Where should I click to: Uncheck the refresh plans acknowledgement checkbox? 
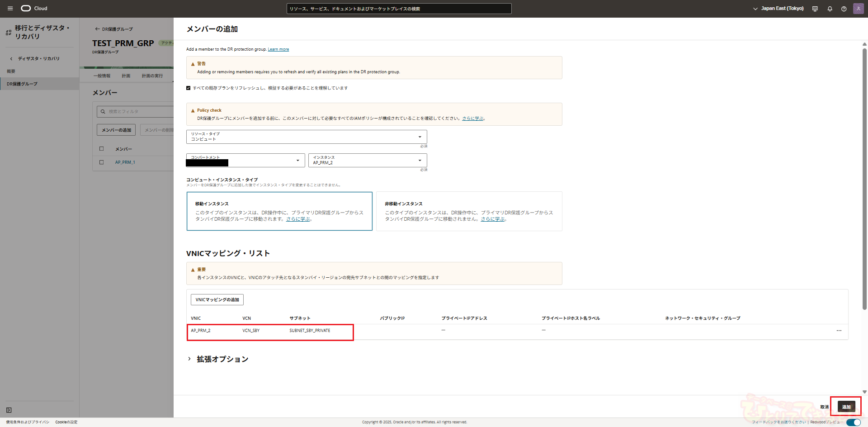point(189,88)
